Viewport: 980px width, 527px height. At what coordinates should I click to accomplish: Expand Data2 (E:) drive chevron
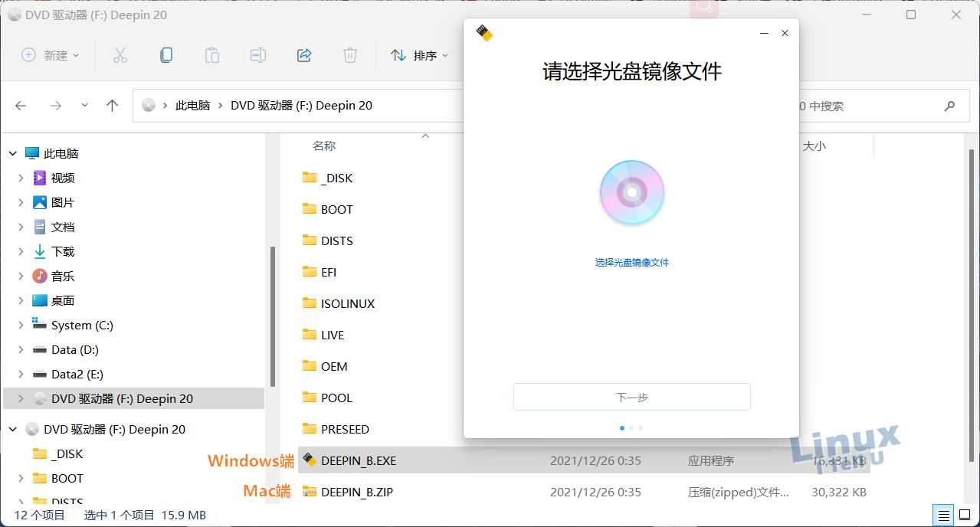tap(21, 374)
